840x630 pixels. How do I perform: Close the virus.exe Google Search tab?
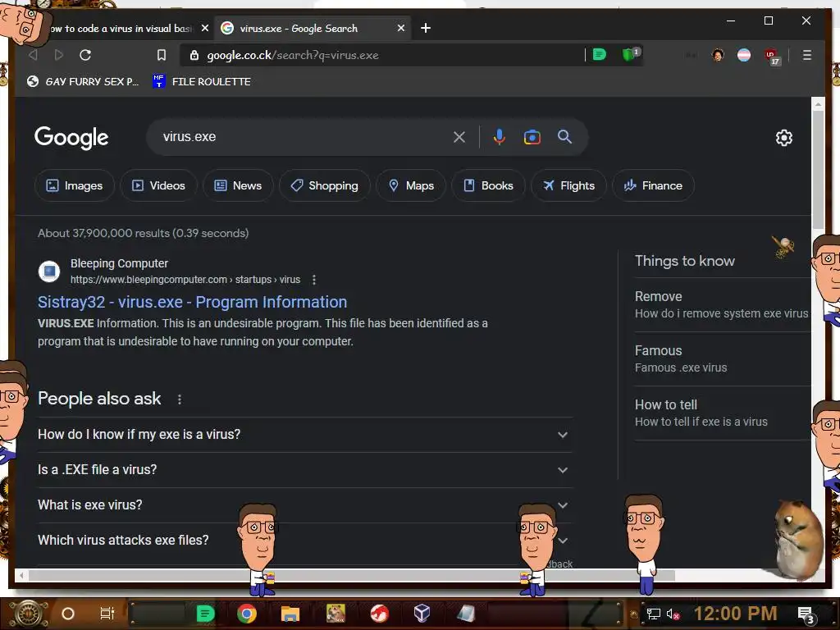(400, 28)
